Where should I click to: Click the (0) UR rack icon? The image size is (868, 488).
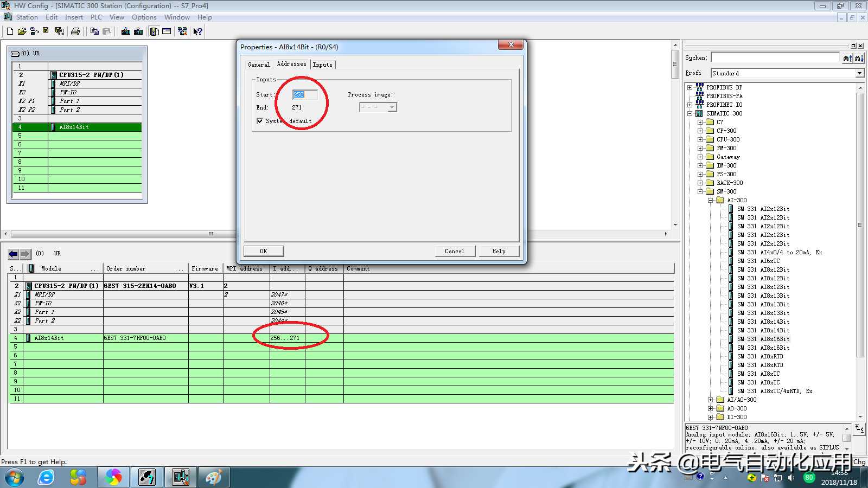click(15, 54)
